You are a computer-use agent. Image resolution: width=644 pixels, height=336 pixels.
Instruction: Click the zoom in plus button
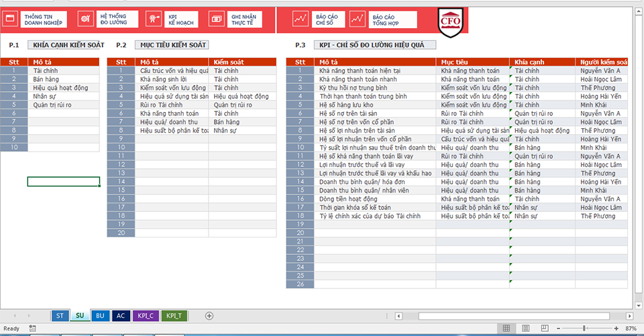[616, 329]
